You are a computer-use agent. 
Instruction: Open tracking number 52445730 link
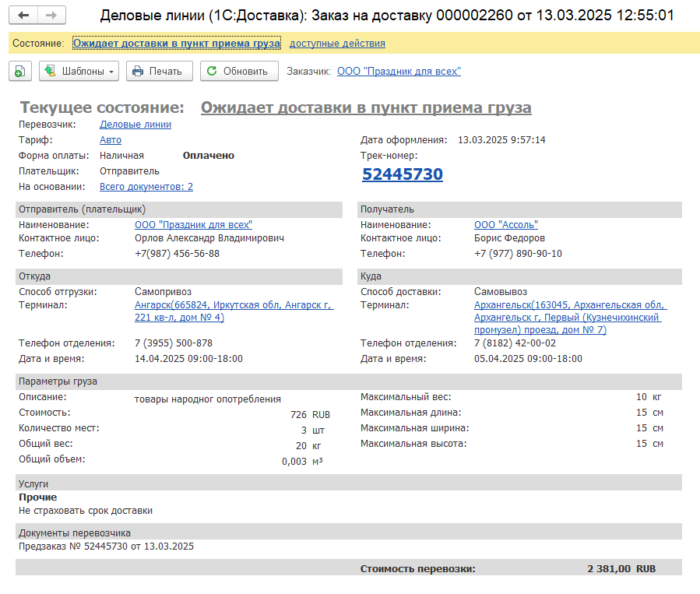coord(403,174)
